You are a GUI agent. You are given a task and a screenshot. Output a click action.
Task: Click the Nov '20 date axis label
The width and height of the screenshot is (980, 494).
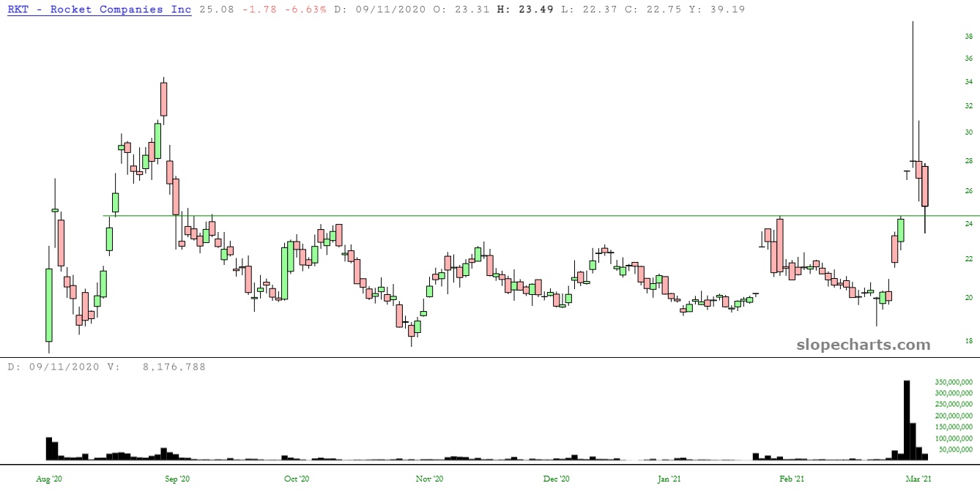pyautogui.click(x=429, y=479)
